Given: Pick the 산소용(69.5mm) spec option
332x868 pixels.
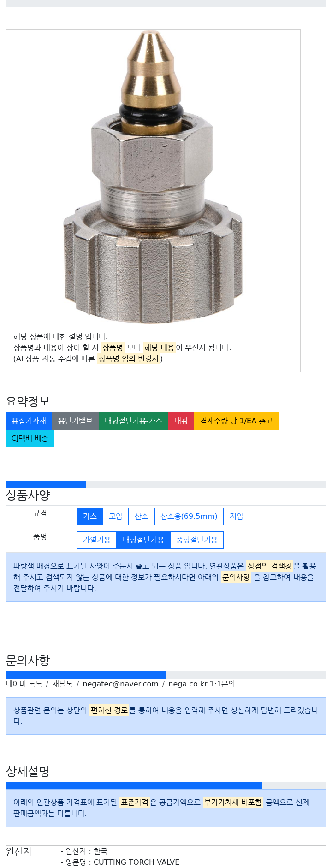Looking at the screenshot, I should point(189,516).
